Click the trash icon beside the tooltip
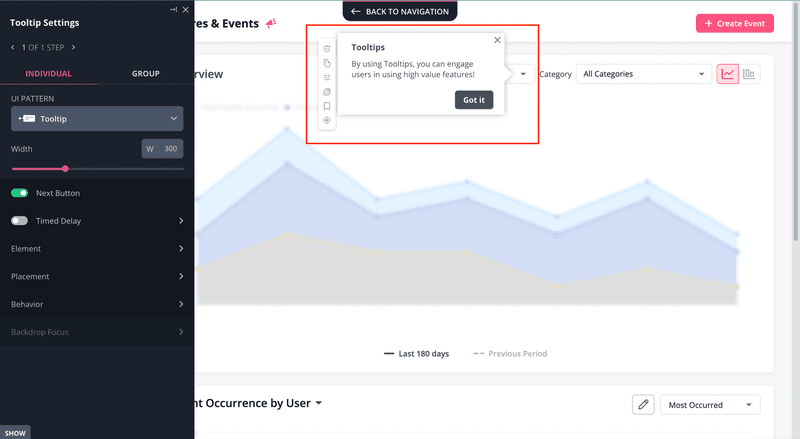Screen dimensions: 800x439 point(327,48)
